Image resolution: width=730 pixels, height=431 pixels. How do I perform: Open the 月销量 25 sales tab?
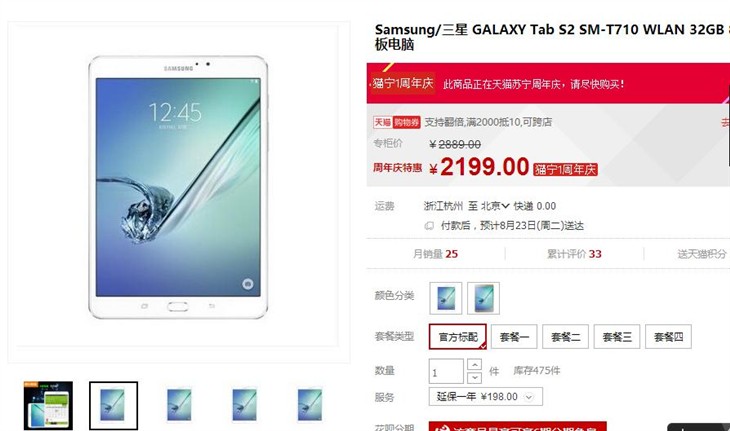pyautogui.click(x=435, y=254)
